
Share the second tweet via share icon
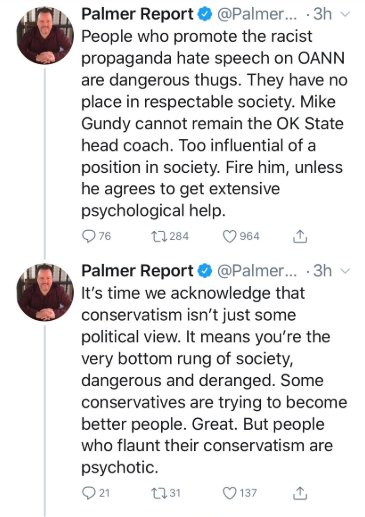pos(300,493)
